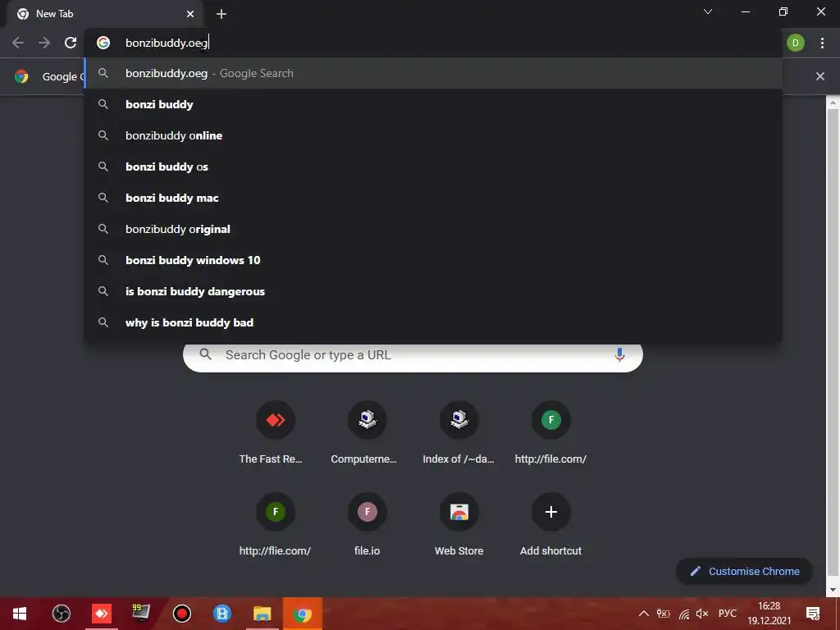Open AnyDesk red taskbar icon
The image size is (840, 630).
pos(101,614)
